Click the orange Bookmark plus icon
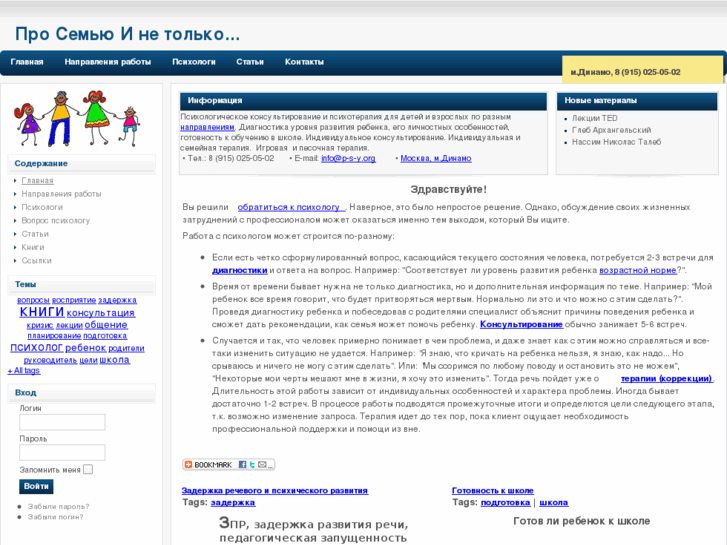This screenshot has width=727, height=545. pyautogui.click(x=188, y=464)
